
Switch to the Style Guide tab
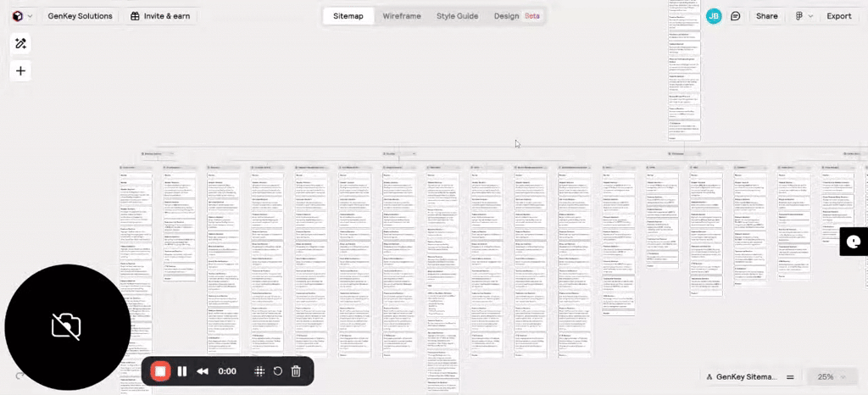(x=457, y=16)
